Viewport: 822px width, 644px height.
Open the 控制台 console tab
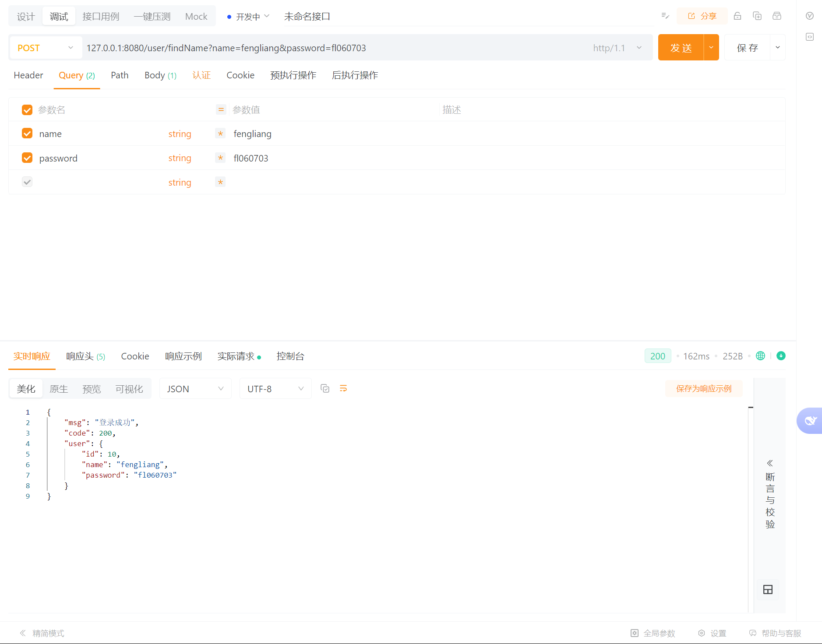[290, 356]
